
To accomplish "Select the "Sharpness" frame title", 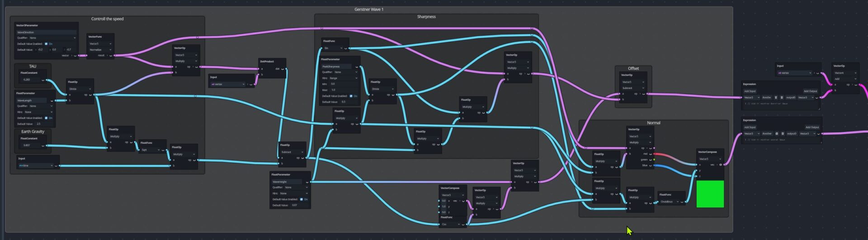I will pyautogui.click(x=426, y=17).
